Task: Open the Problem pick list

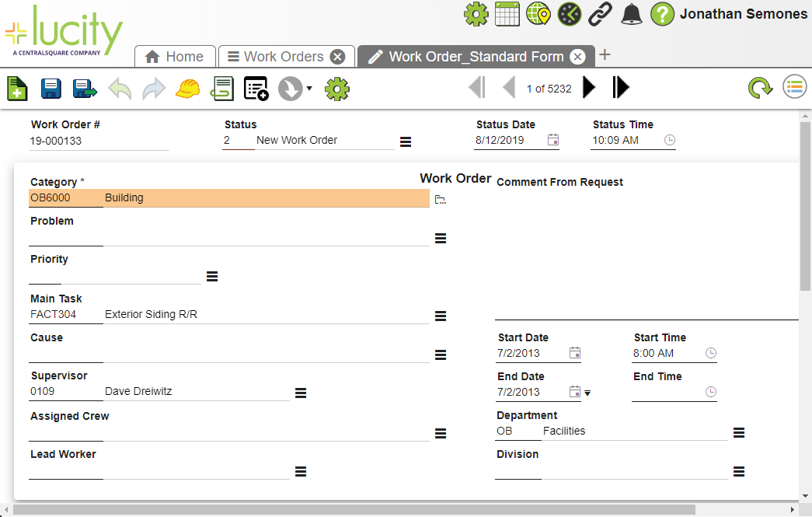Action: coord(440,239)
